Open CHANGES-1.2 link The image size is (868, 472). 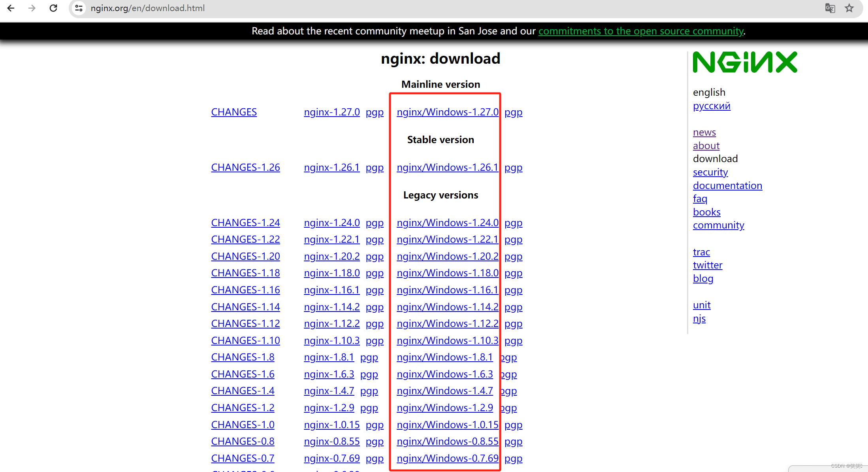(x=243, y=408)
